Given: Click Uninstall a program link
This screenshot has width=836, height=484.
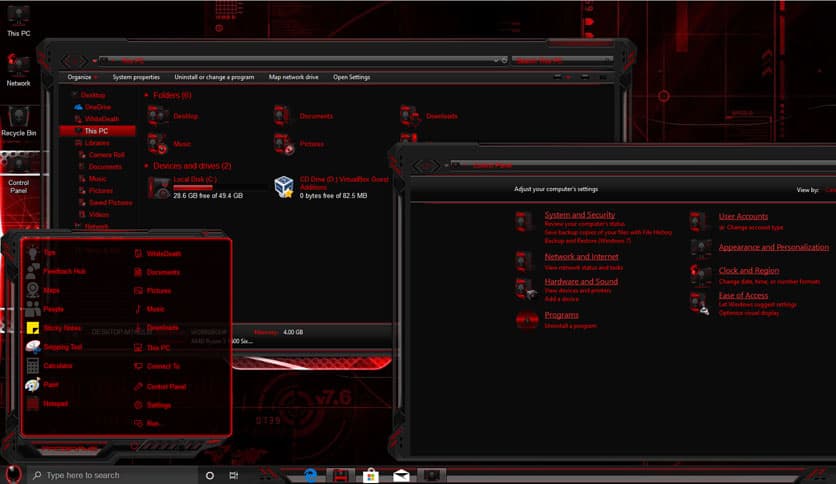Looking at the screenshot, I should (570, 326).
